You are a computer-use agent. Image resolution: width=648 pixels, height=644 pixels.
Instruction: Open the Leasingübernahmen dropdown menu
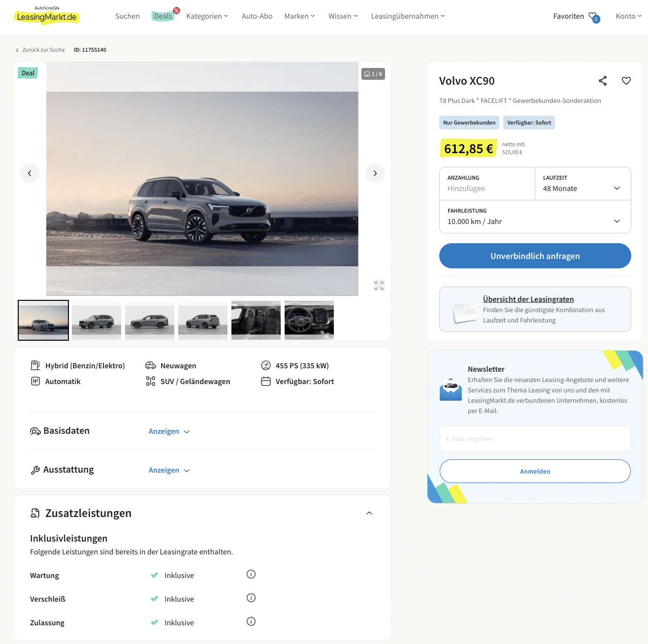(408, 16)
